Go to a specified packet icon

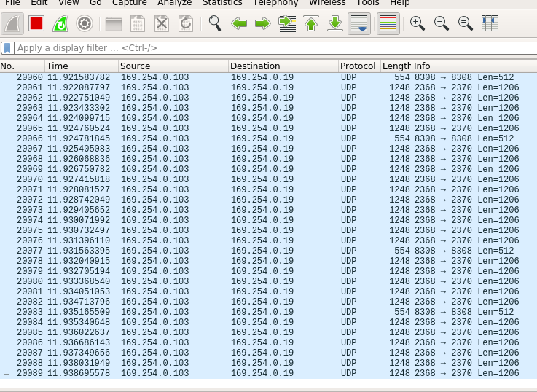(287, 23)
